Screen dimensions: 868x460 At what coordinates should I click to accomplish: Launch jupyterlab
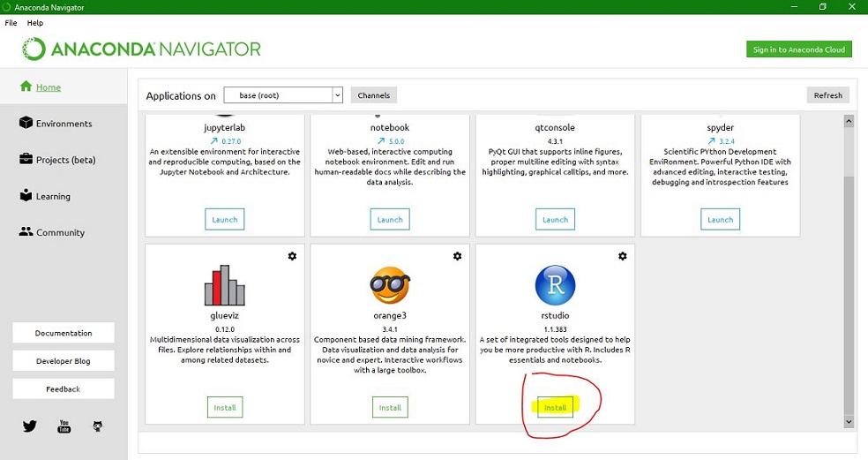[225, 220]
